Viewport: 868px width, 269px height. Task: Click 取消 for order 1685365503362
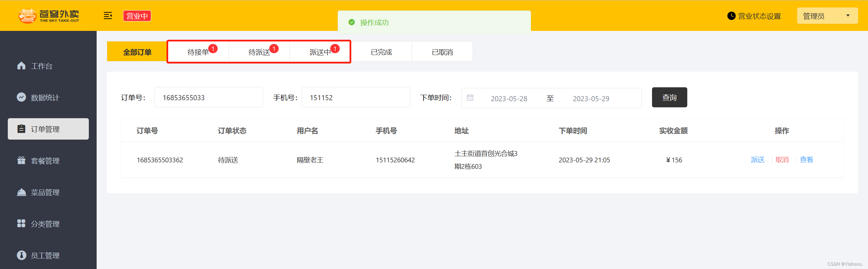(782, 160)
